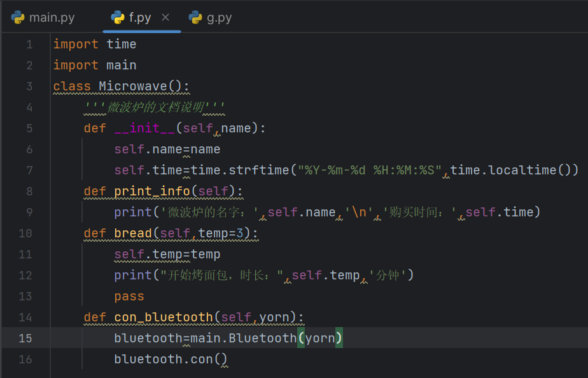Click the import main statement
The image size is (588, 378).
pyautogui.click(x=94, y=65)
